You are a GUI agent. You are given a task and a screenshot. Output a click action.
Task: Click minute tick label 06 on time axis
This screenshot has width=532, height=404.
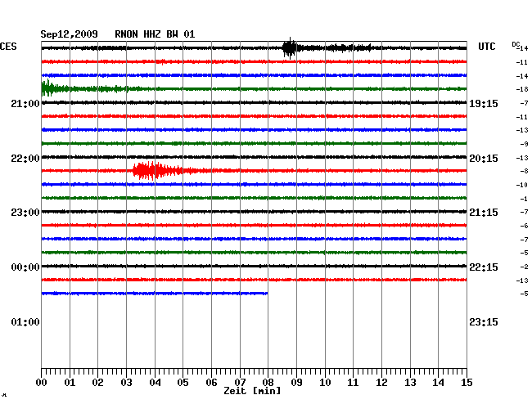point(211,383)
